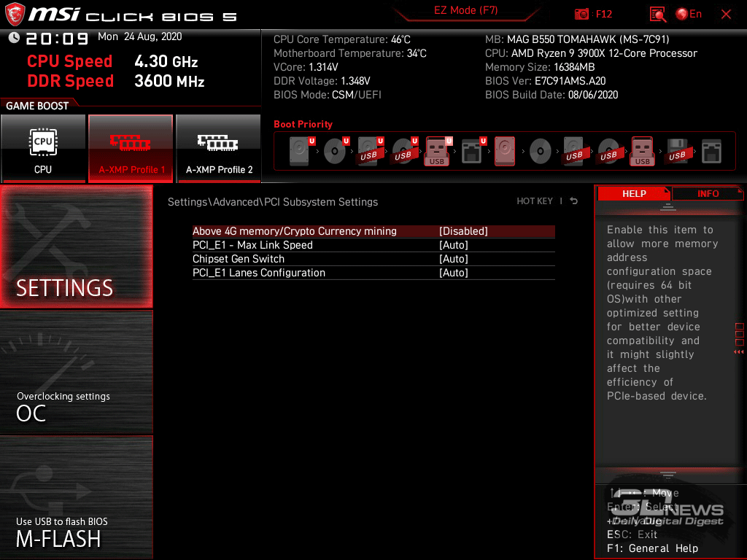747x560 pixels.
Task: Open the Disabled value of Above 4G memory
Action: [x=463, y=231]
